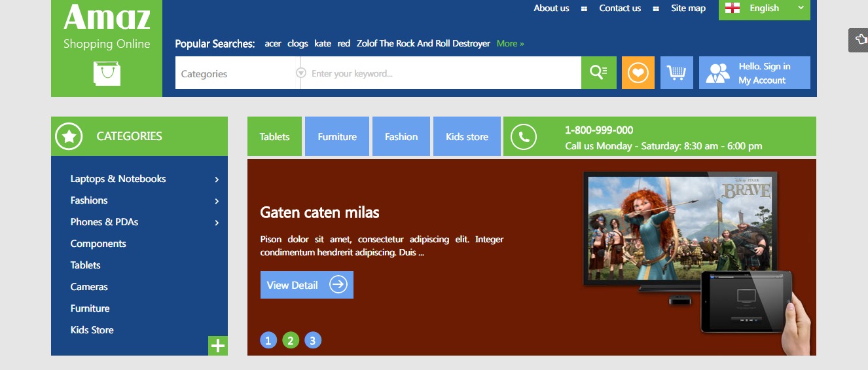Image resolution: width=868 pixels, height=370 pixels.
Task: Open the shopping cart icon
Action: pyautogui.click(x=677, y=73)
